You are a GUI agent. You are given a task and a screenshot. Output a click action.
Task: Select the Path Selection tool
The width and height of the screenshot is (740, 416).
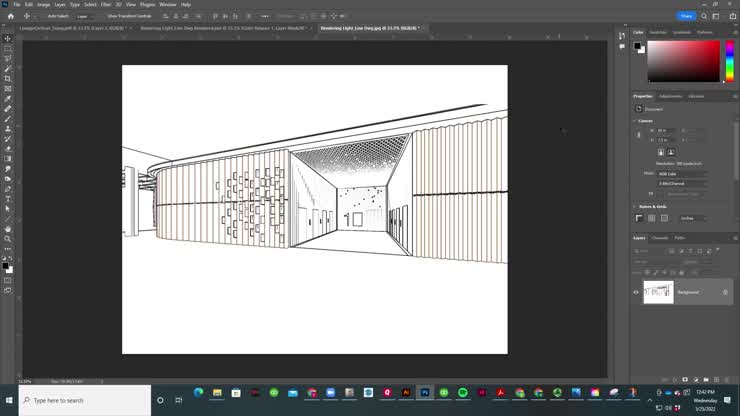(x=8, y=209)
